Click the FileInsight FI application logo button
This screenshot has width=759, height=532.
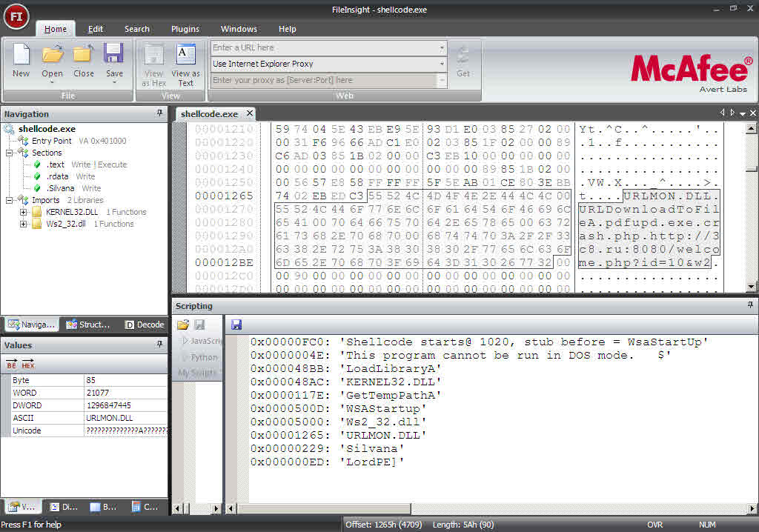click(x=16, y=16)
